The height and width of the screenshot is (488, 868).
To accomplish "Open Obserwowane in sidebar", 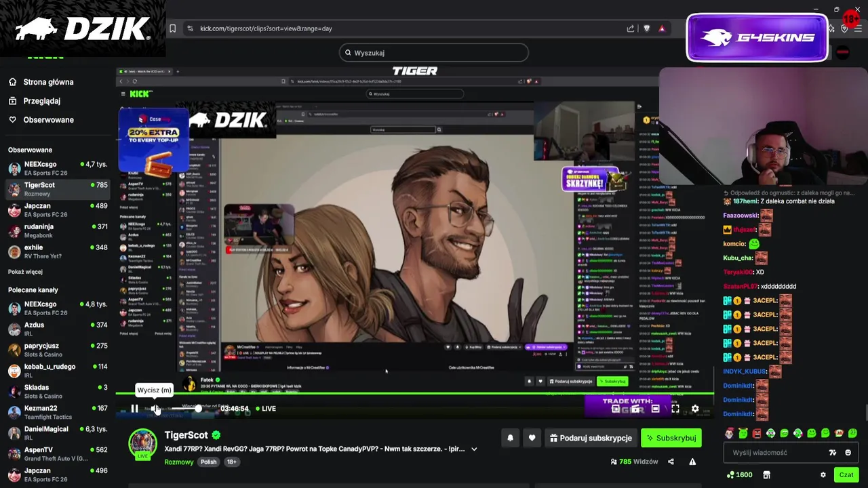I will (41, 120).
